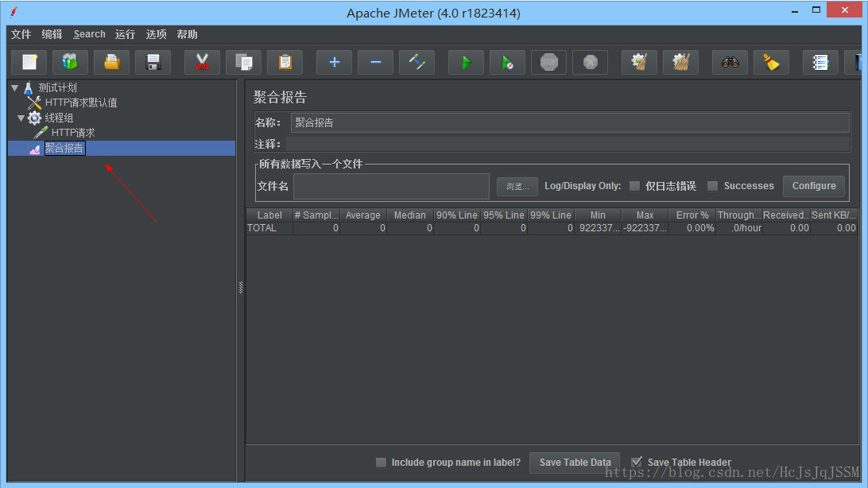Click the Cut scissors icon
This screenshot has height=488, width=868.
pos(202,62)
